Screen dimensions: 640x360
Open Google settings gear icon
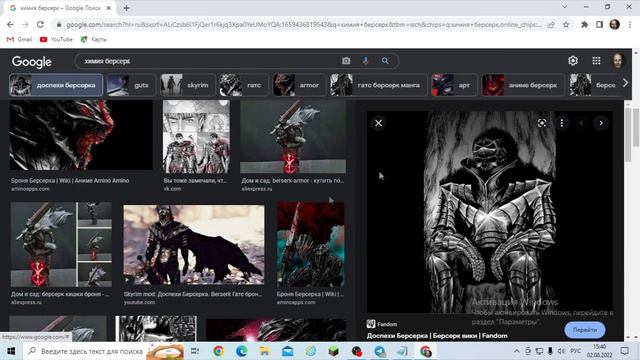coord(573,61)
